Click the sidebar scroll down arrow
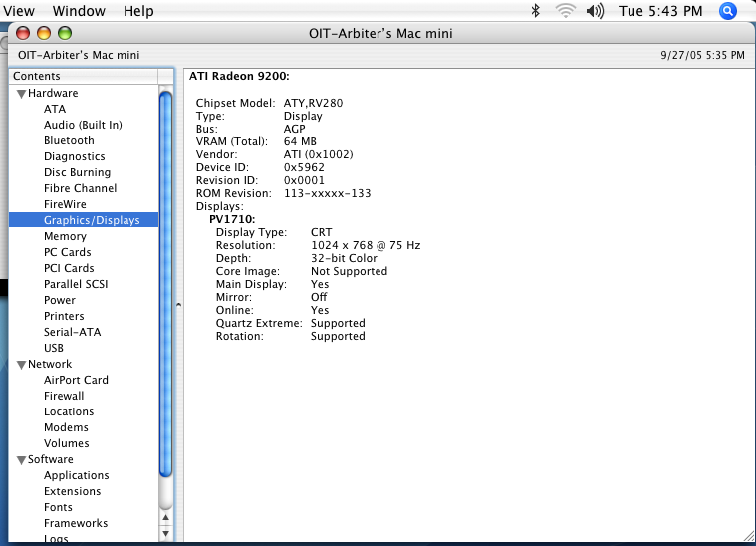756x546 pixels. pyautogui.click(x=166, y=533)
